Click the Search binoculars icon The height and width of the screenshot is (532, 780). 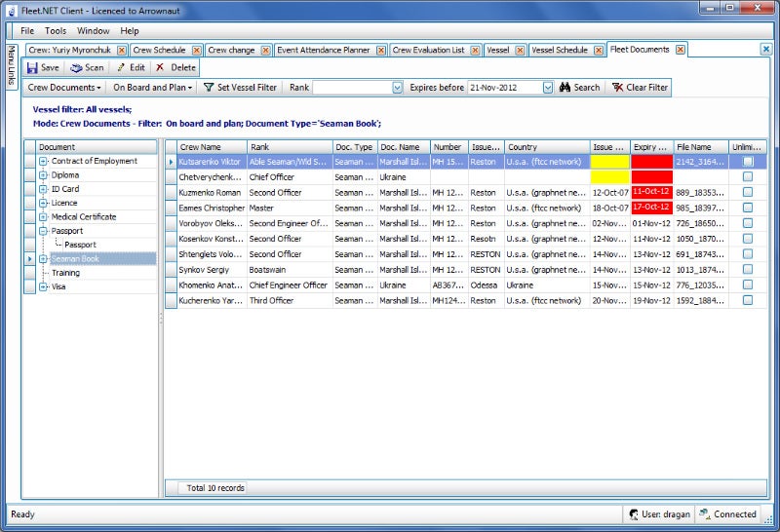pos(564,88)
